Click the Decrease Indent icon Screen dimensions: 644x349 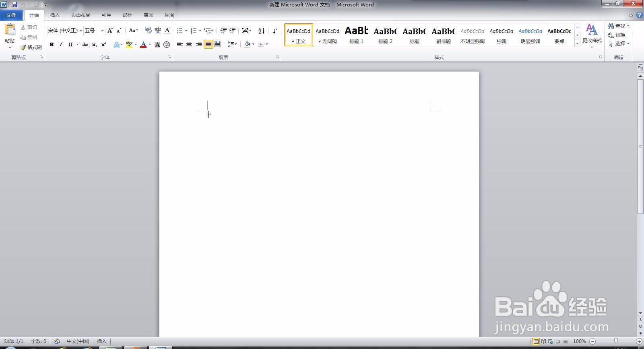coord(223,31)
